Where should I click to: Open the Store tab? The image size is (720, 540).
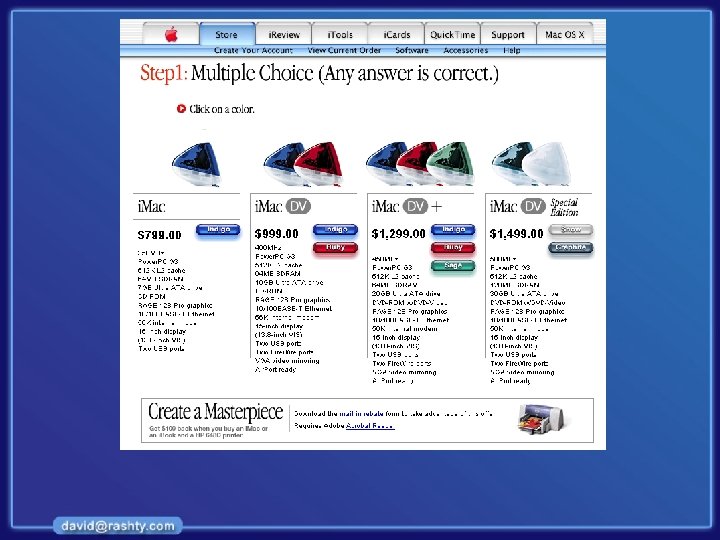(227, 34)
